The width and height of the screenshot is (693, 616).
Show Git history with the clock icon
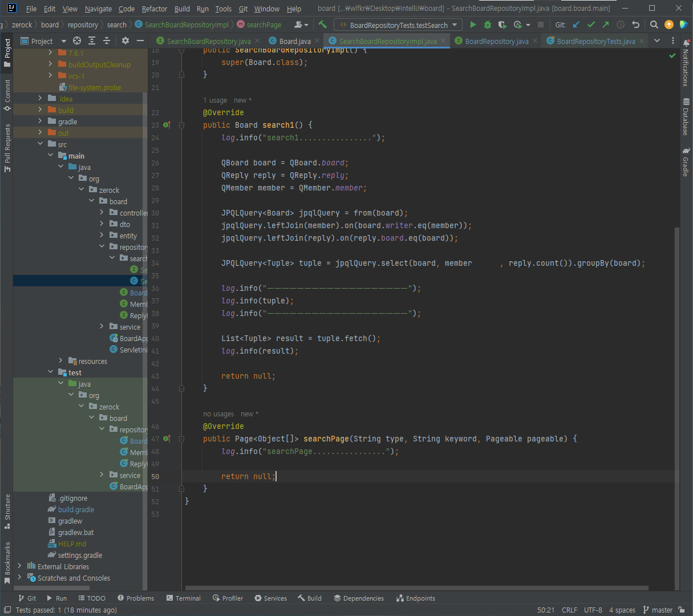coord(621,25)
